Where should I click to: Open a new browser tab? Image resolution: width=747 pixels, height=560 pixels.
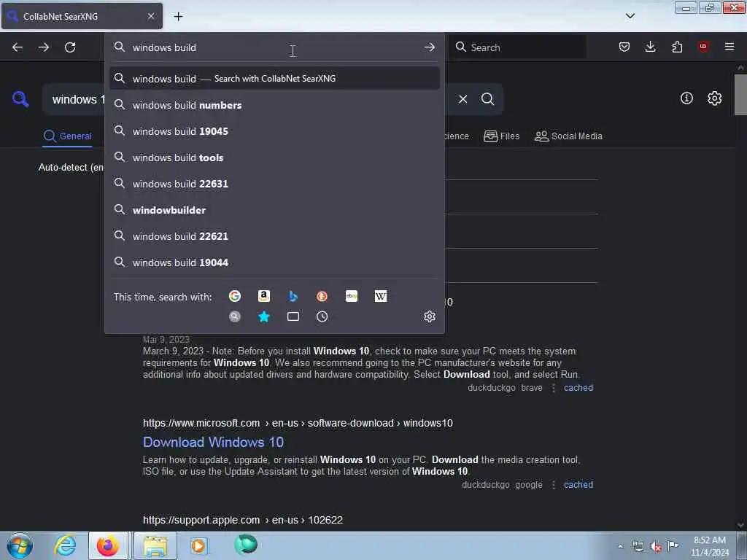[x=178, y=17]
